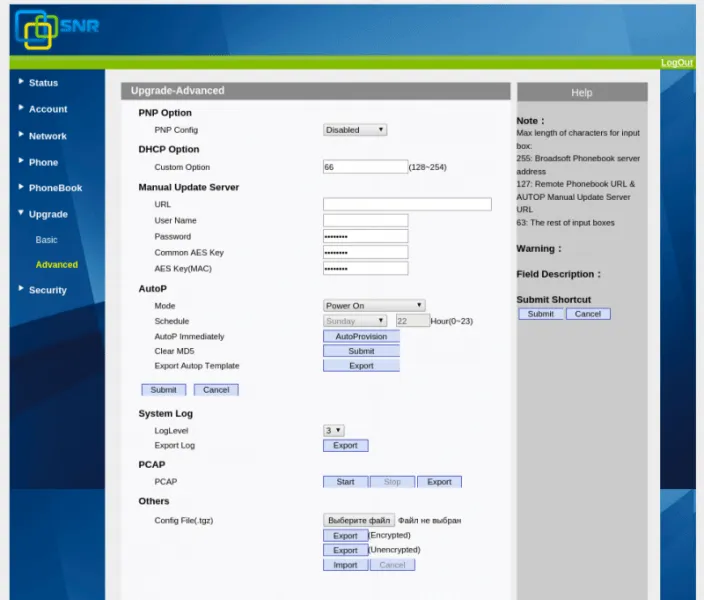Click the arrow next to Security
704x600 pixels.
point(21,288)
